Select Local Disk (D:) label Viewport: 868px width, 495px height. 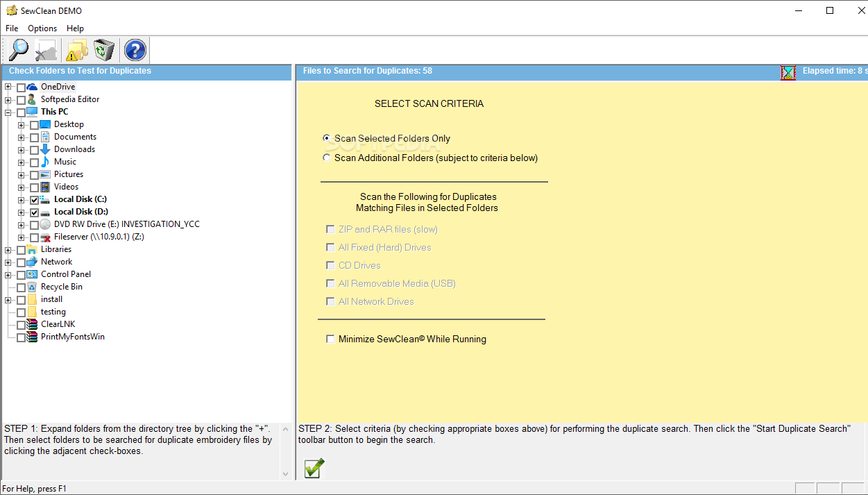tap(81, 212)
